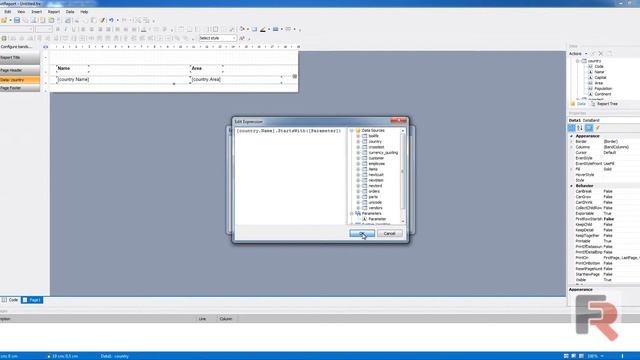The width and height of the screenshot is (640, 360).
Task: Click inside the expression text editor
Action: click(290, 176)
